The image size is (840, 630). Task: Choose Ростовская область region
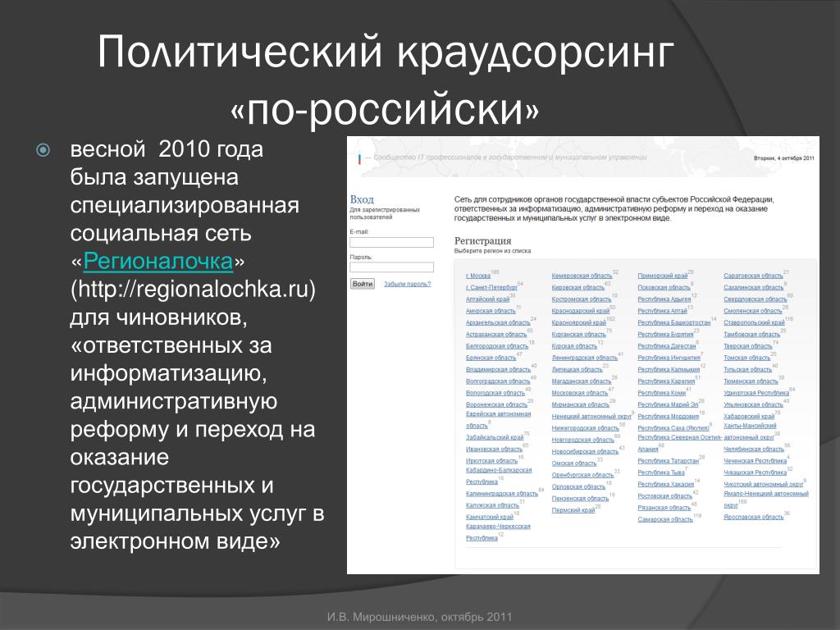point(664,496)
